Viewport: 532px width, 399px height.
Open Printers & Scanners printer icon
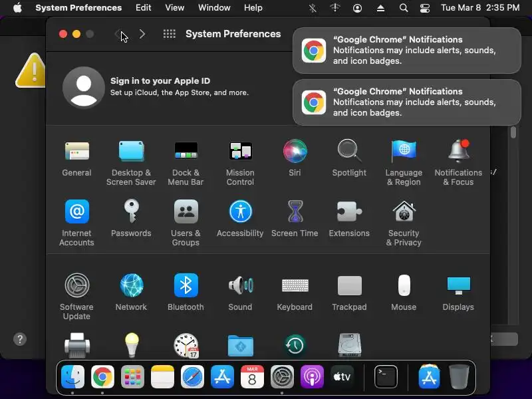77,345
